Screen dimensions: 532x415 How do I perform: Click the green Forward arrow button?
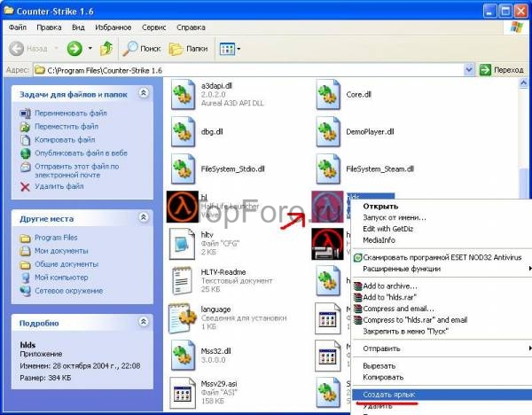[74, 49]
